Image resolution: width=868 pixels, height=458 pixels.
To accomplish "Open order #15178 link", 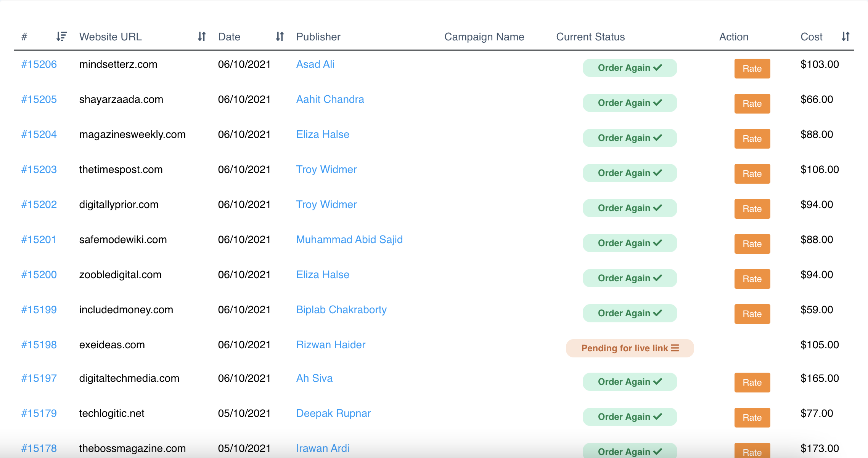I will coord(39,448).
